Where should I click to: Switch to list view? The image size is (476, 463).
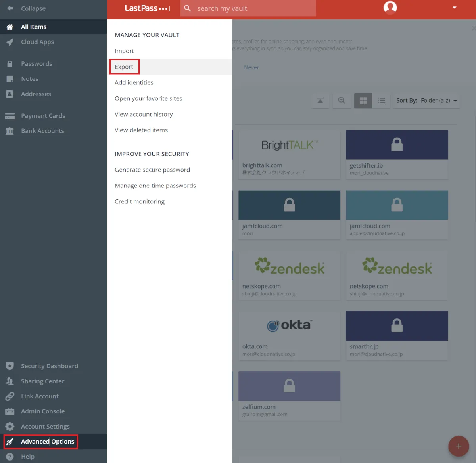(382, 101)
